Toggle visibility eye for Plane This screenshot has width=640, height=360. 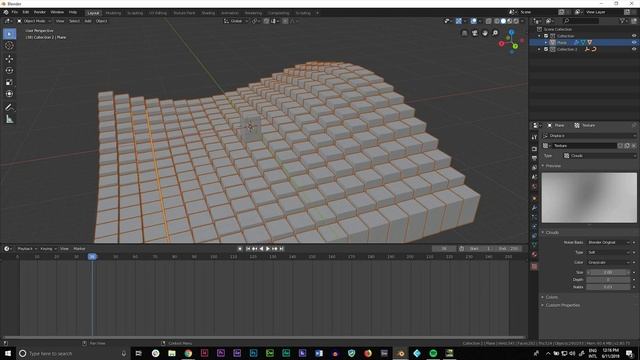click(x=634, y=42)
